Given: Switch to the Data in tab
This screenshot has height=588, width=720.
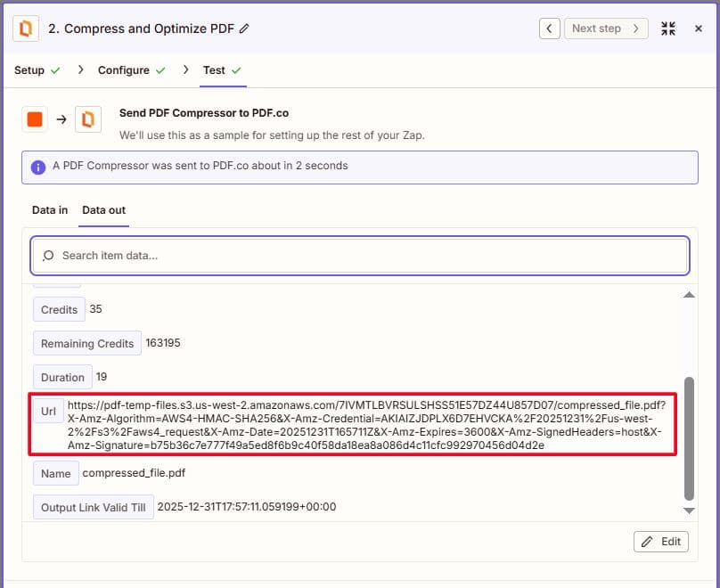Looking at the screenshot, I should pyautogui.click(x=50, y=210).
